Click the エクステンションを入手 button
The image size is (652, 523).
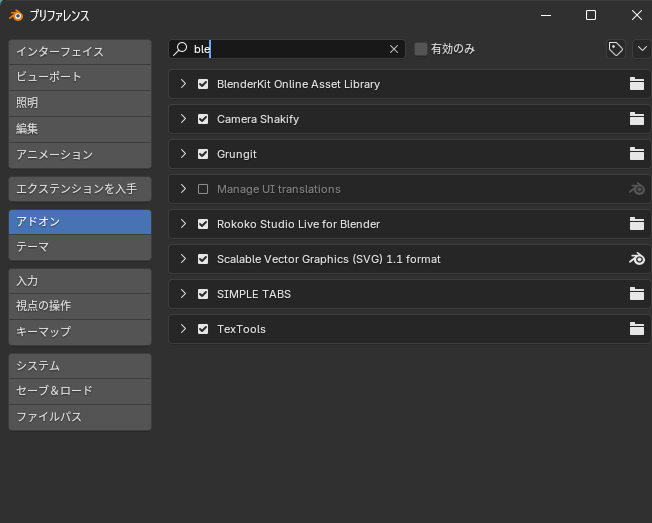[80, 188]
